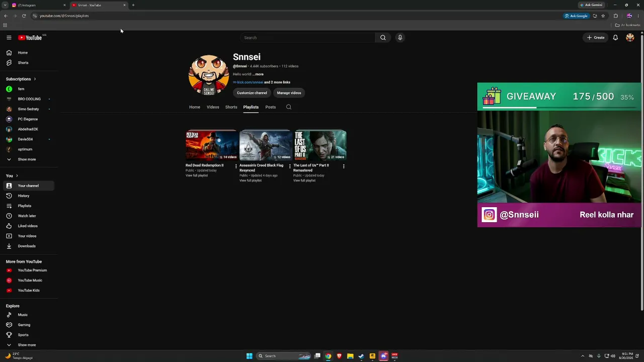Open the channel Videos tab

[x=213, y=107]
